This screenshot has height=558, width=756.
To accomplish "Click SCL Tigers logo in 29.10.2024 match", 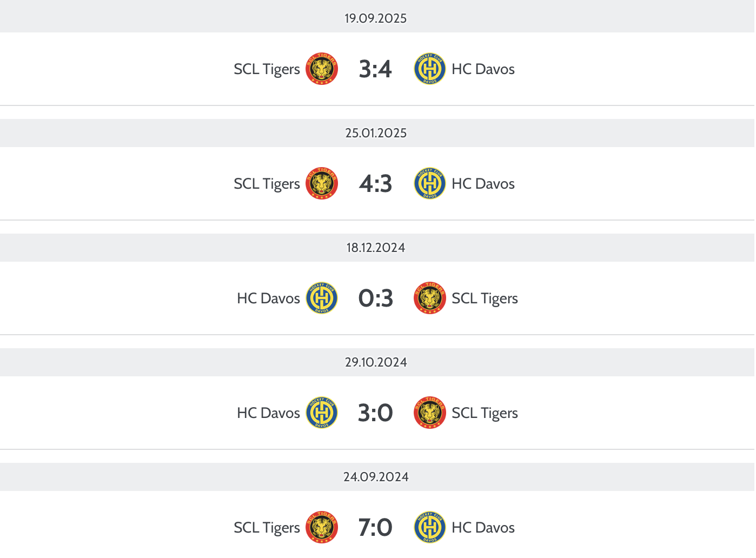I will point(430,413).
